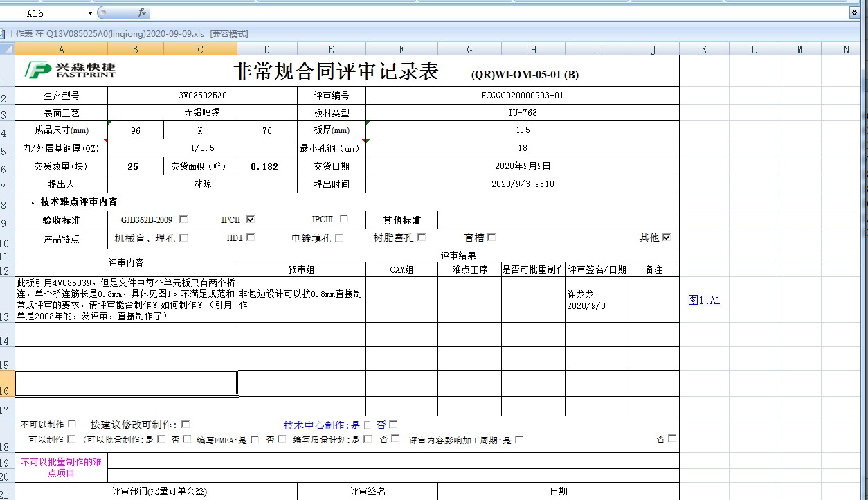Image resolution: width=868 pixels, height=500 pixels.
Task: Select row 19 header
Action: click(x=7, y=461)
